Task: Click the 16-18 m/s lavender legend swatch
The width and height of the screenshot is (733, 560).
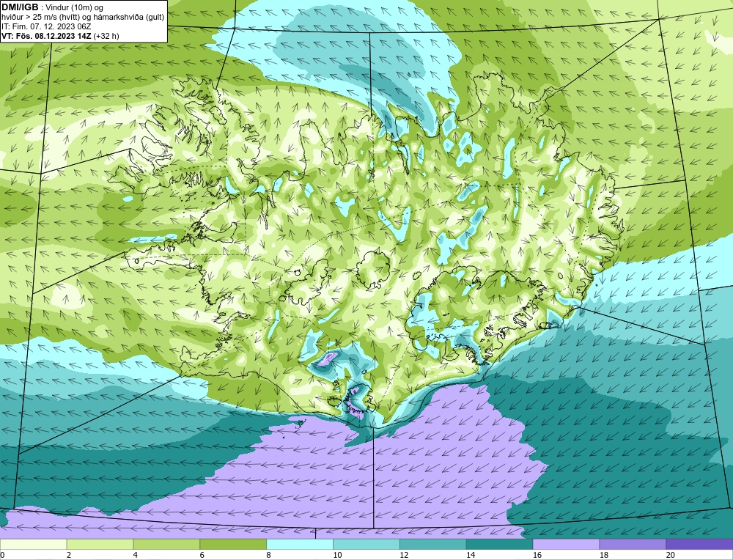Action: point(566,544)
